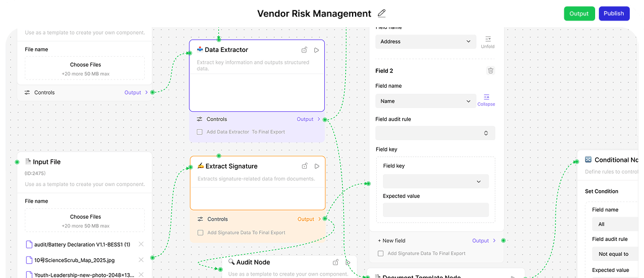
Task: Edit the Vendor Risk Management title pencil icon
Action: tap(382, 13)
